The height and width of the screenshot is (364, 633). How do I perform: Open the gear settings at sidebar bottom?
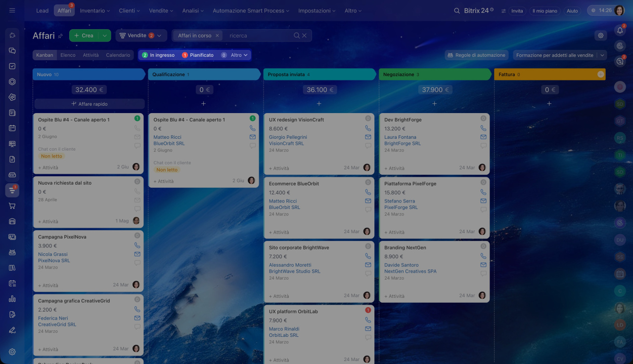click(x=12, y=352)
